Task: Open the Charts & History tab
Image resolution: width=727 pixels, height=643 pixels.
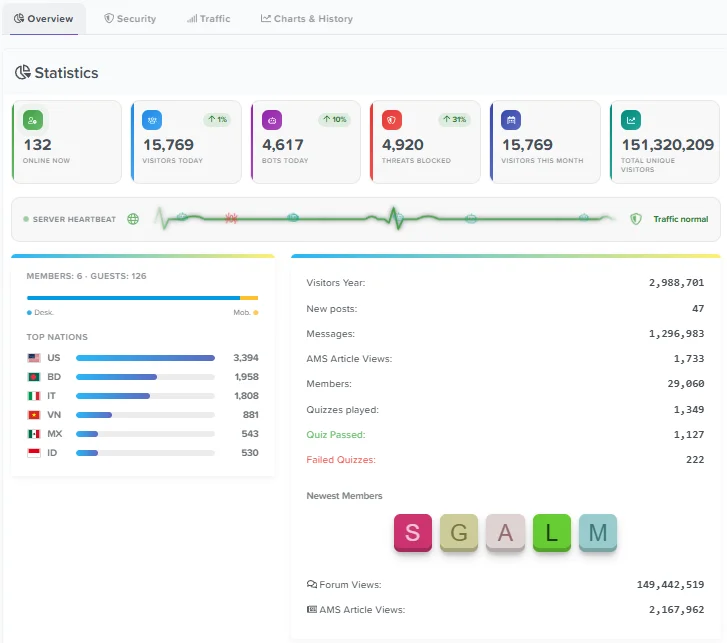Action: pos(306,19)
